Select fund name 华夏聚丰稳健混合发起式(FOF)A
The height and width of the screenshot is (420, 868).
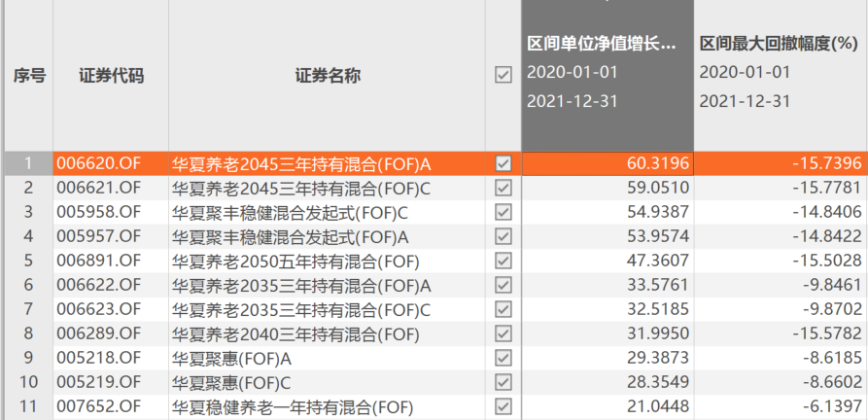click(290, 237)
